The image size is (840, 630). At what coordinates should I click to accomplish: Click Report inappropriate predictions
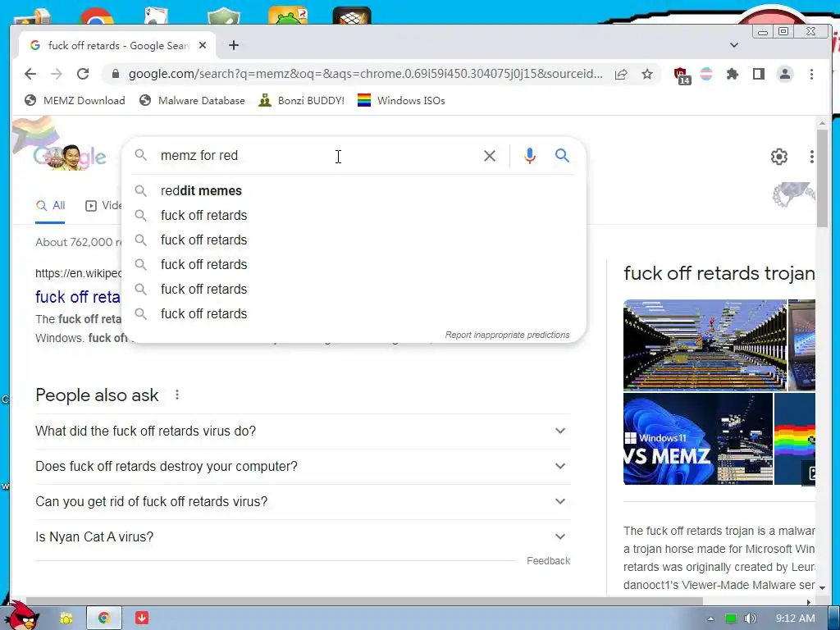pyautogui.click(x=507, y=335)
